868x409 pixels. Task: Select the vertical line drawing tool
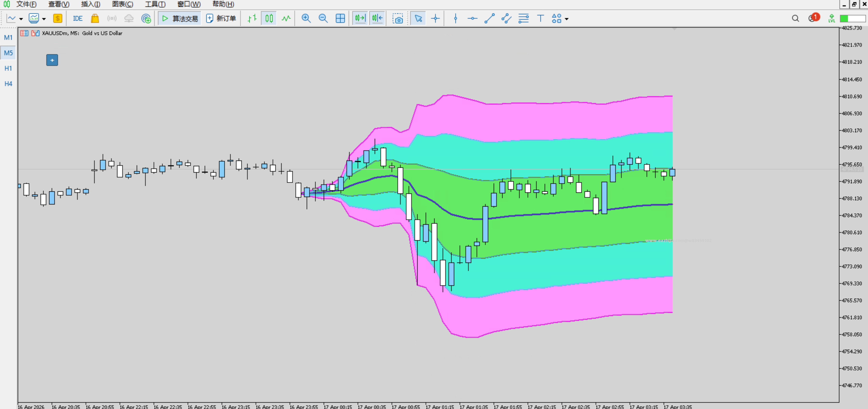[456, 18]
